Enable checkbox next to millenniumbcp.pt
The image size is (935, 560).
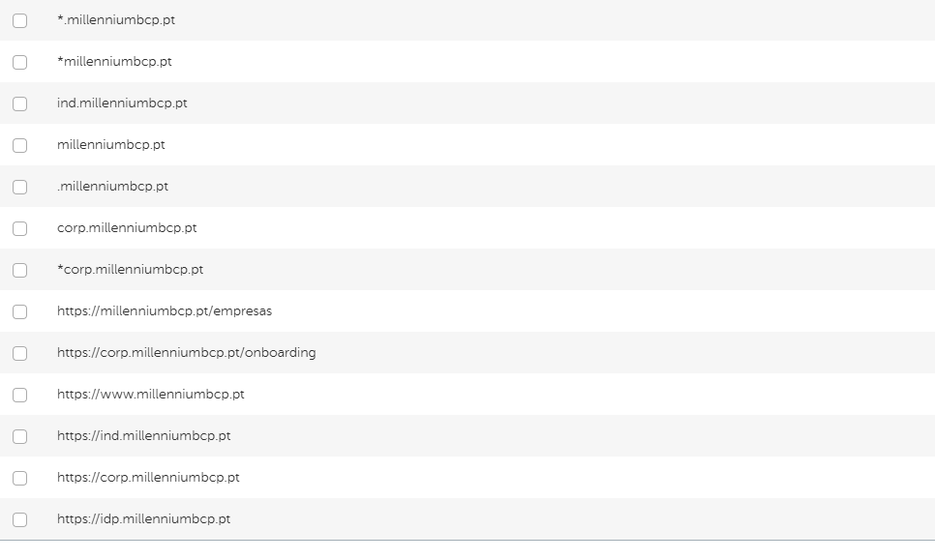point(19,145)
